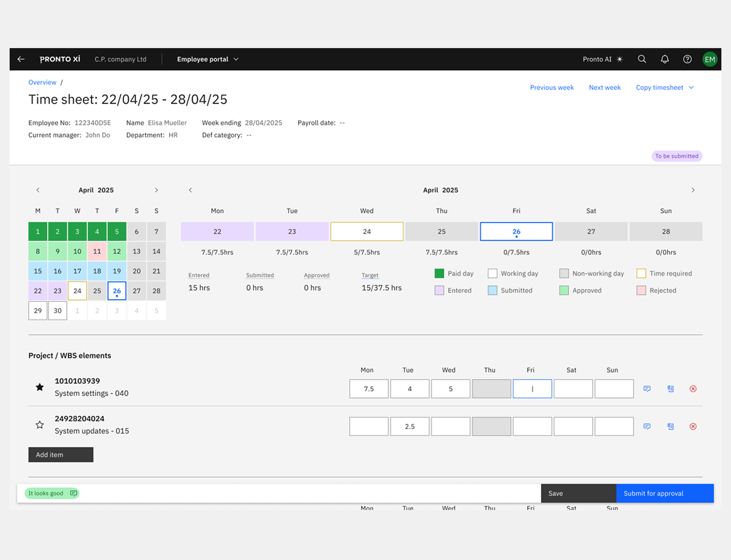
Task: Expand the Employee portal dropdown
Action: pyautogui.click(x=207, y=59)
